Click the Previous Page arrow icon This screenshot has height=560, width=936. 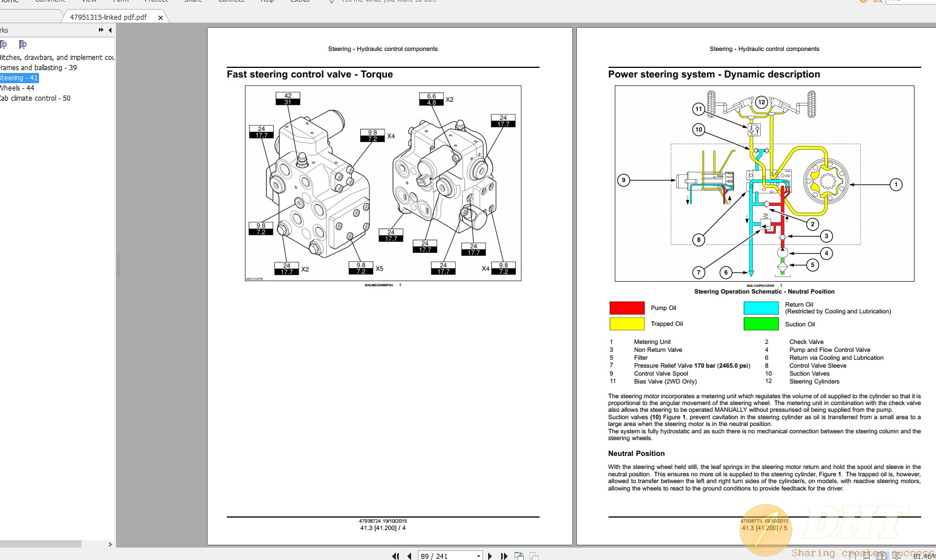(409, 555)
